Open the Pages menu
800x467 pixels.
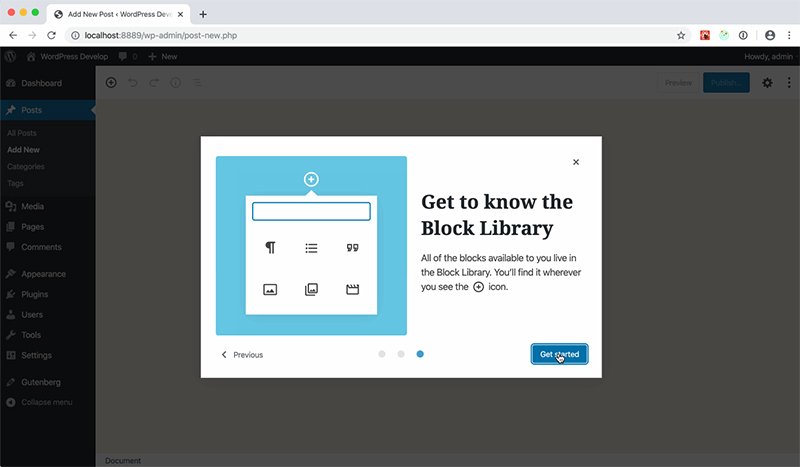47,227
